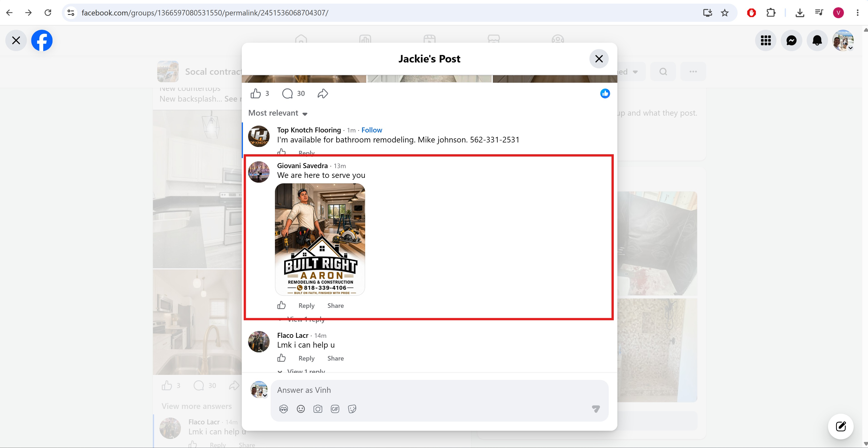868x448 pixels.
Task: Open Messenger chats
Action: tap(791, 40)
